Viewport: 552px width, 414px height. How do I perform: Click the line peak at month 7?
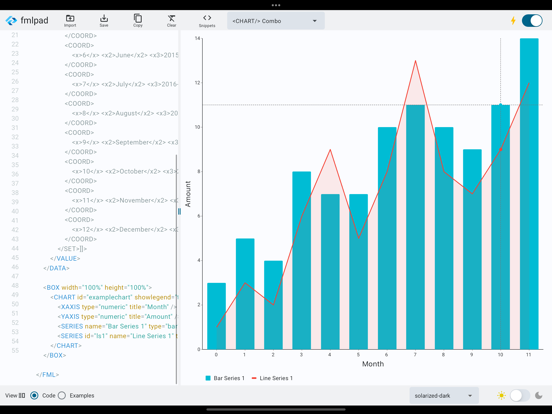[x=415, y=61]
